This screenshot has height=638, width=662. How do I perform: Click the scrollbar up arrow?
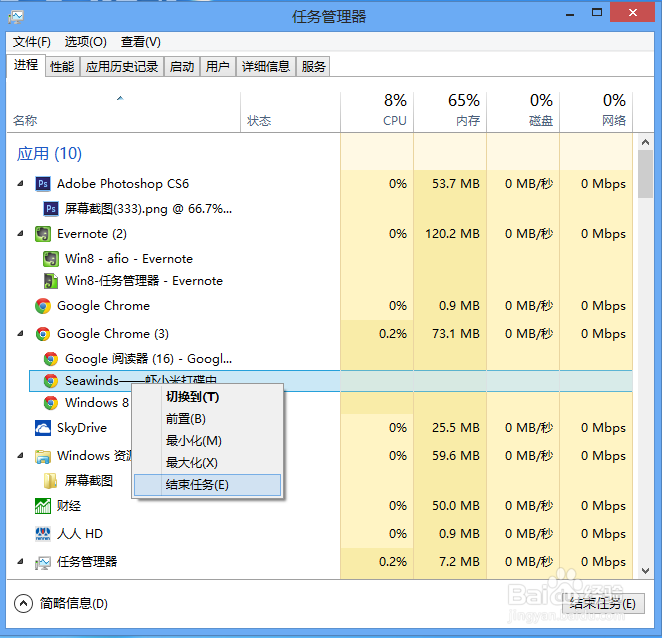645,142
